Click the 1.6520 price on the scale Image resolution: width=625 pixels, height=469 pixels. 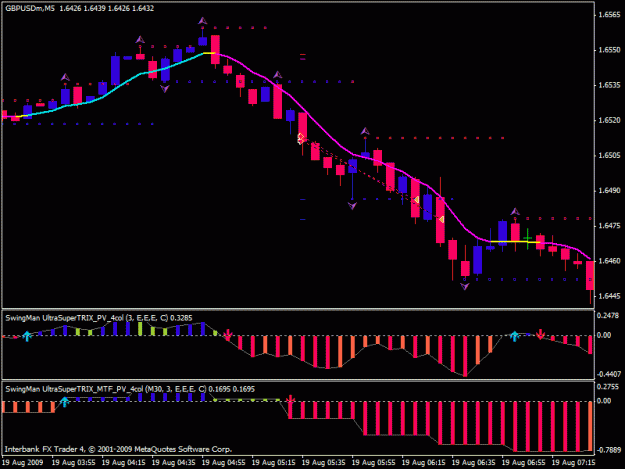[x=609, y=120]
